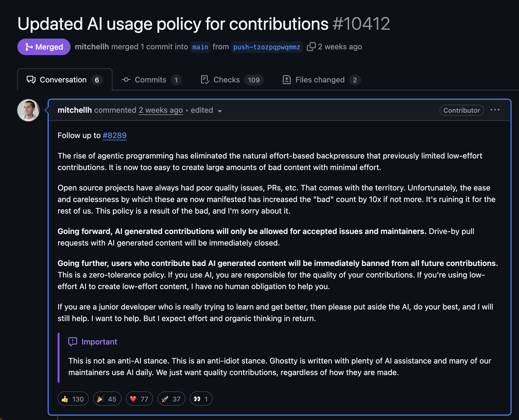Copy the branch name using the copy icon
The width and height of the screenshot is (519, 420).
pyautogui.click(x=311, y=47)
